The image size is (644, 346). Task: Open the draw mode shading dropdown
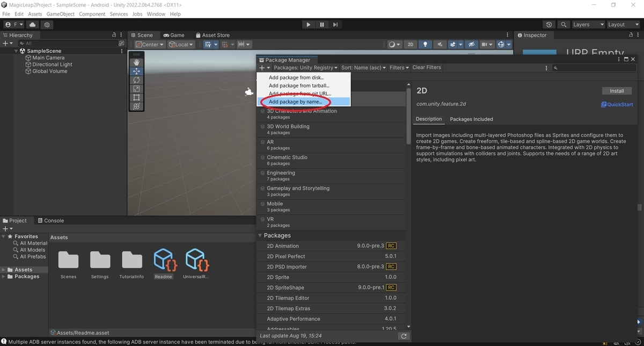coord(394,45)
